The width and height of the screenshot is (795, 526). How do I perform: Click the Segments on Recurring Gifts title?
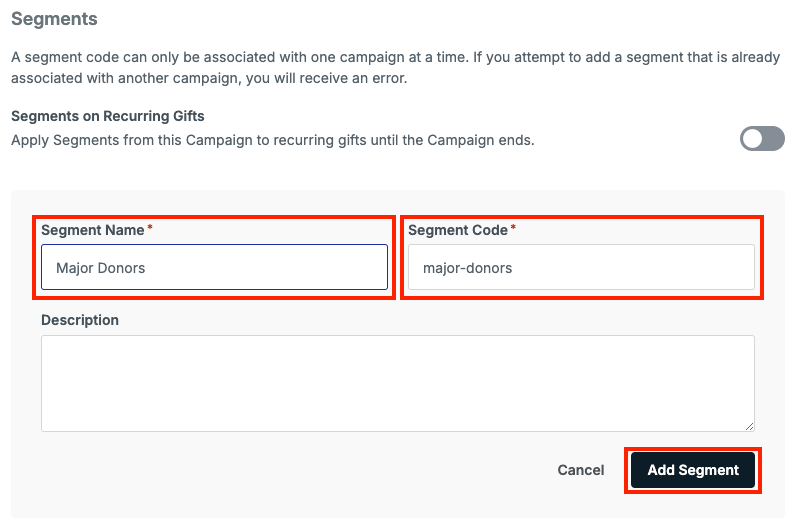[x=107, y=116]
